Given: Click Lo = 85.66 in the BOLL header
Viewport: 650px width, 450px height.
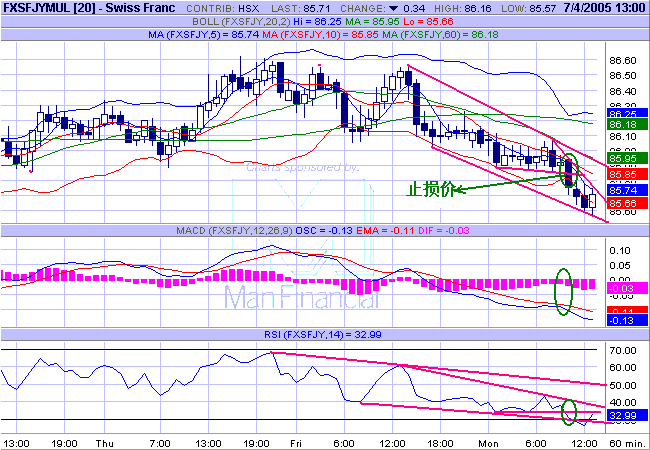Looking at the screenshot, I should [428, 22].
